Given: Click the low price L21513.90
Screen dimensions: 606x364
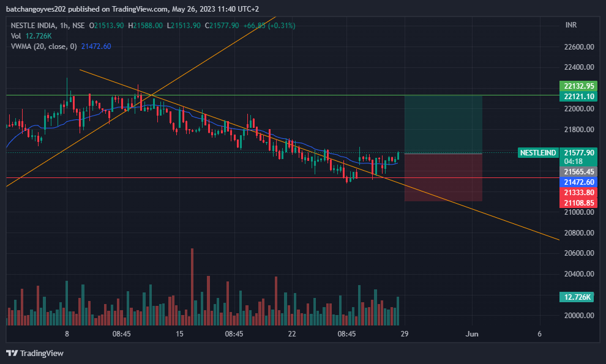Looking at the screenshot, I should (184, 26).
